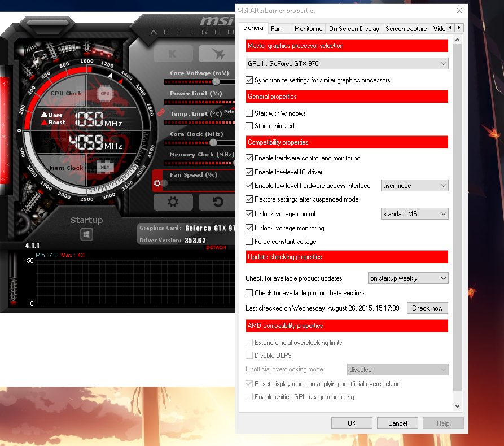
Task: Open the on startup weekly dropdown
Action: click(x=408, y=278)
